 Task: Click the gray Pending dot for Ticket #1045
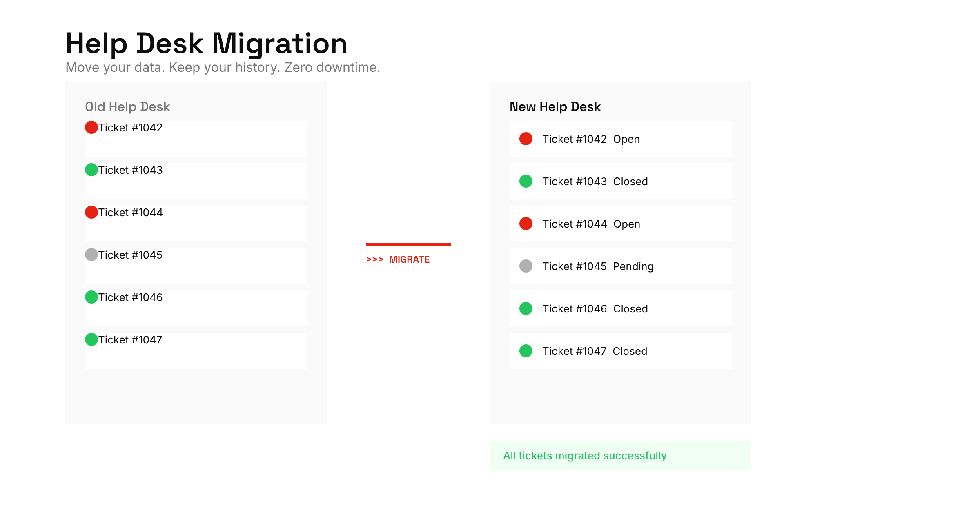click(x=526, y=266)
